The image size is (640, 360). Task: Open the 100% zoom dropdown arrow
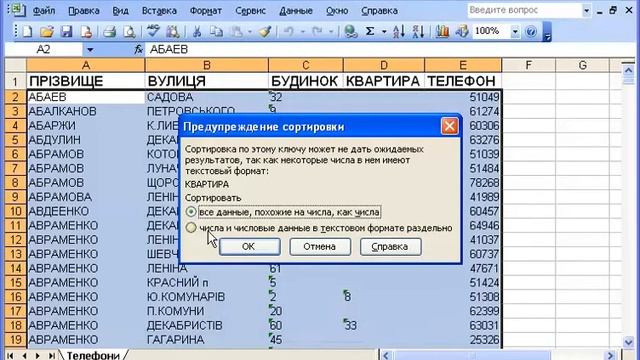tap(515, 31)
